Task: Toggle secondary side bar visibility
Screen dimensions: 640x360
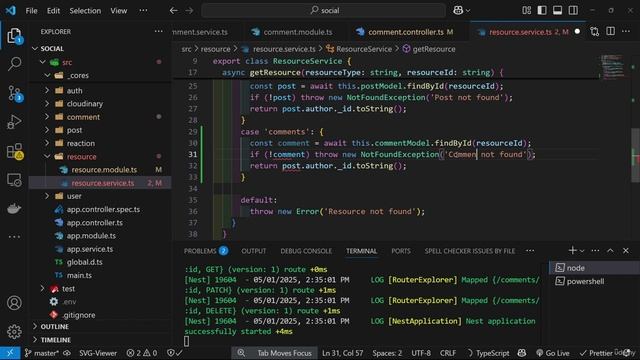Action: (573, 11)
